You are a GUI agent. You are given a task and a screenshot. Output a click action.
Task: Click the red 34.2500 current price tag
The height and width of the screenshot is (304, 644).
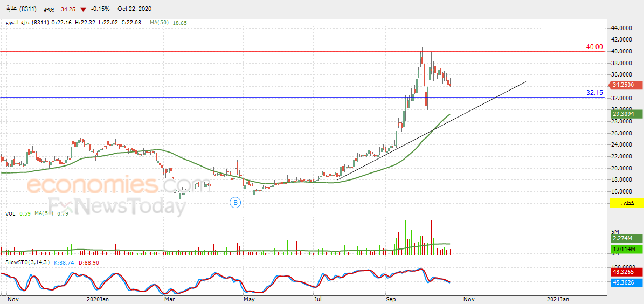(627, 85)
